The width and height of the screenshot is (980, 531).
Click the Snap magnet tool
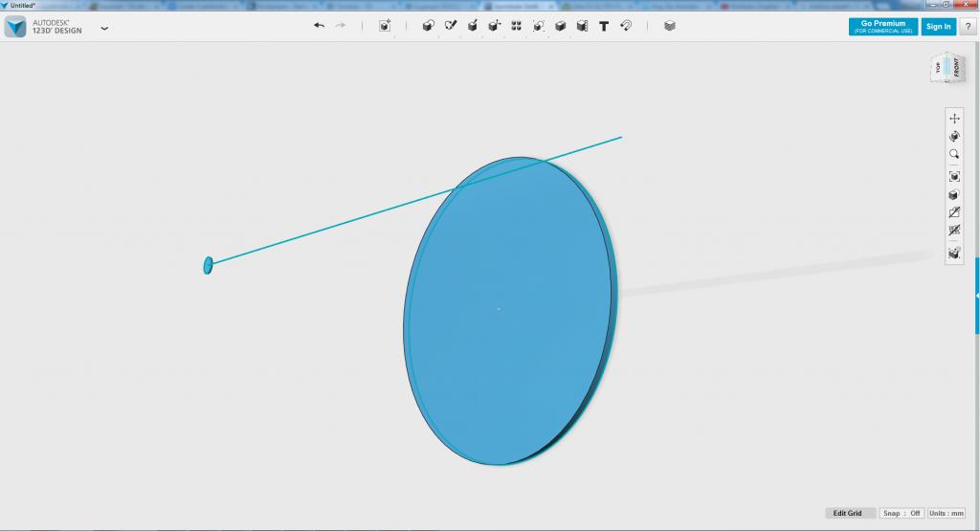(x=626, y=26)
